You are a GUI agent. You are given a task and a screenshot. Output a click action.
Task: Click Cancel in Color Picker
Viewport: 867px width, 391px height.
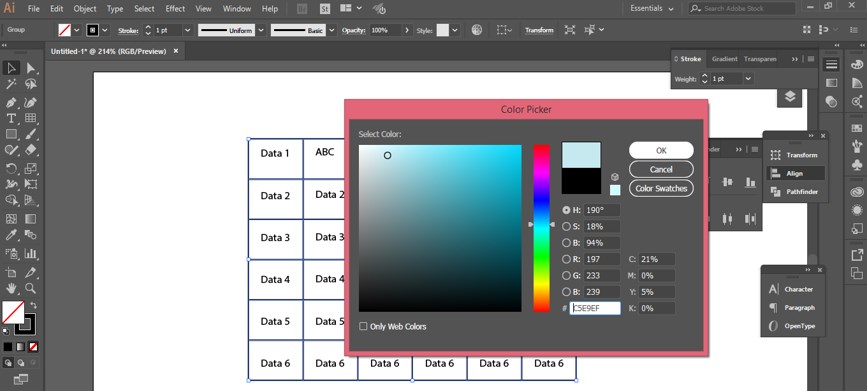[x=661, y=169]
